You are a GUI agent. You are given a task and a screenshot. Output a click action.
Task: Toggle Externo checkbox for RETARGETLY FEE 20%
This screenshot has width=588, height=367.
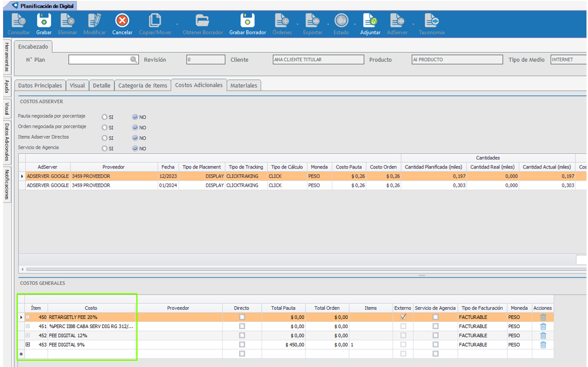[x=403, y=317]
